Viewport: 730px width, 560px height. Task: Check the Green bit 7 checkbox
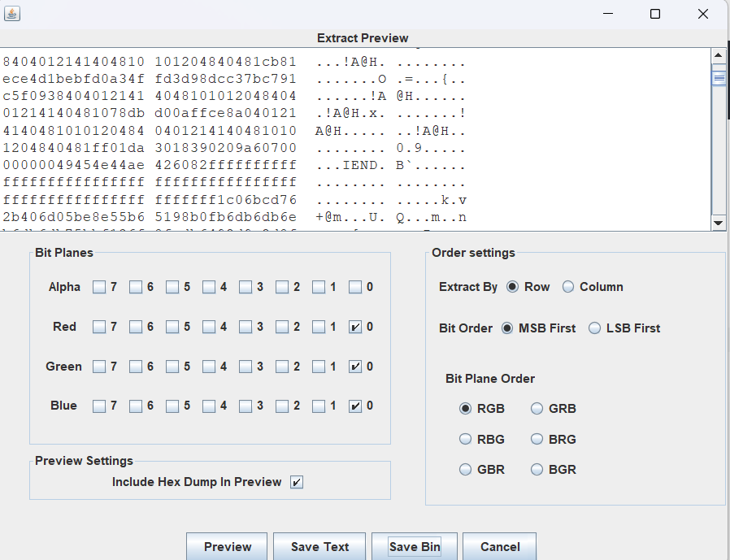coord(98,367)
